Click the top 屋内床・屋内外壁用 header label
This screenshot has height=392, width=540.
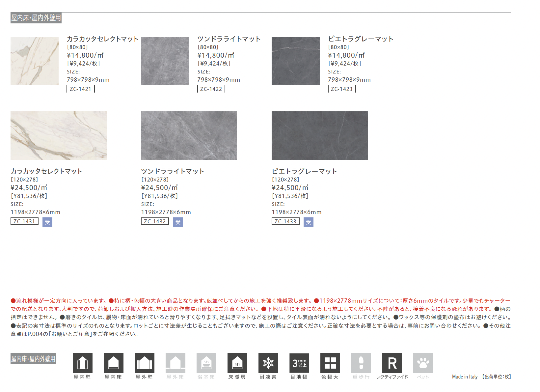coord(36,18)
